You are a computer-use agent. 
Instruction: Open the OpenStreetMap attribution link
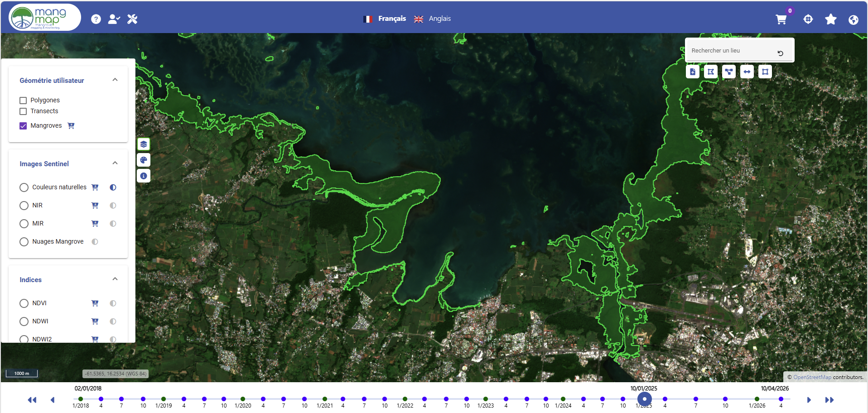(812, 377)
